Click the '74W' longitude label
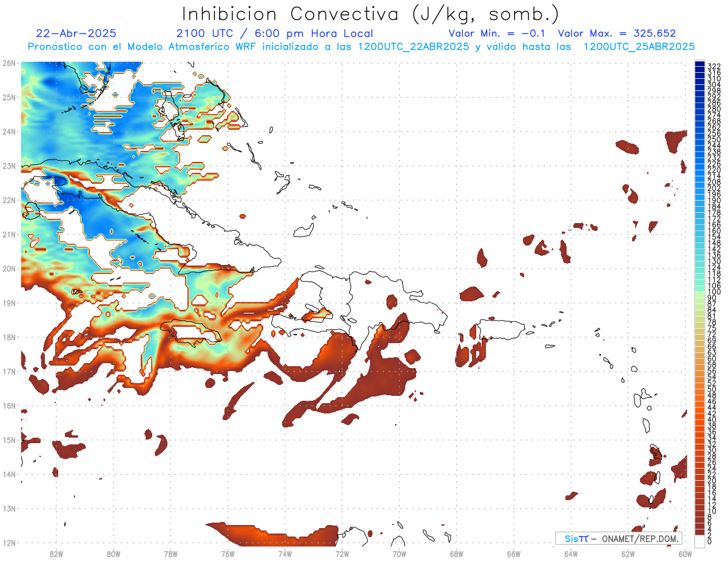 [x=285, y=554]
